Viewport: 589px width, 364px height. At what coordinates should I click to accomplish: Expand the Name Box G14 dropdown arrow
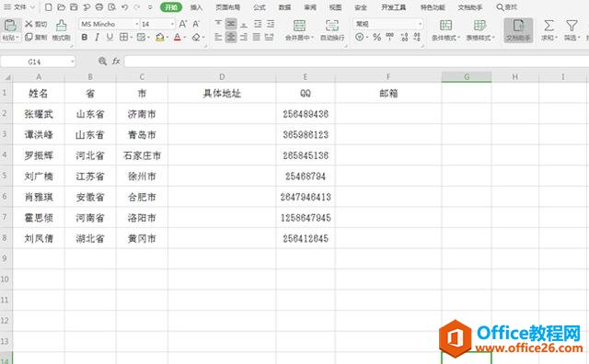point(72,62)
